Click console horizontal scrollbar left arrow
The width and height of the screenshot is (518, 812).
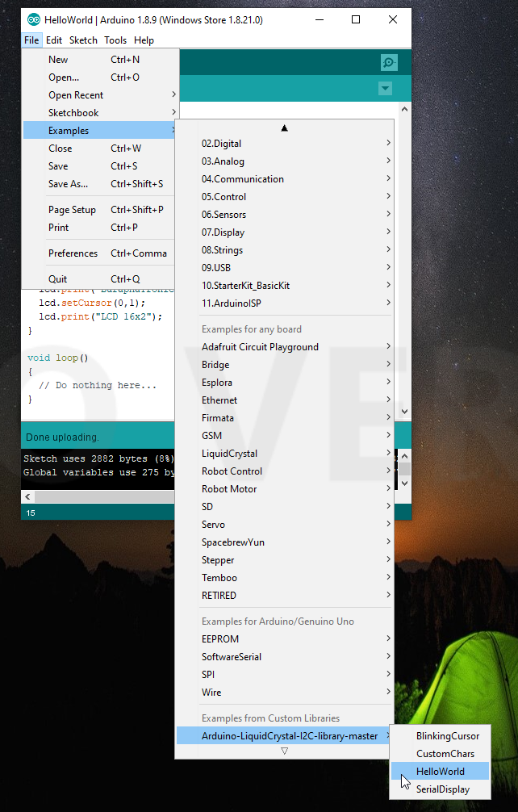tap(27, 496)
